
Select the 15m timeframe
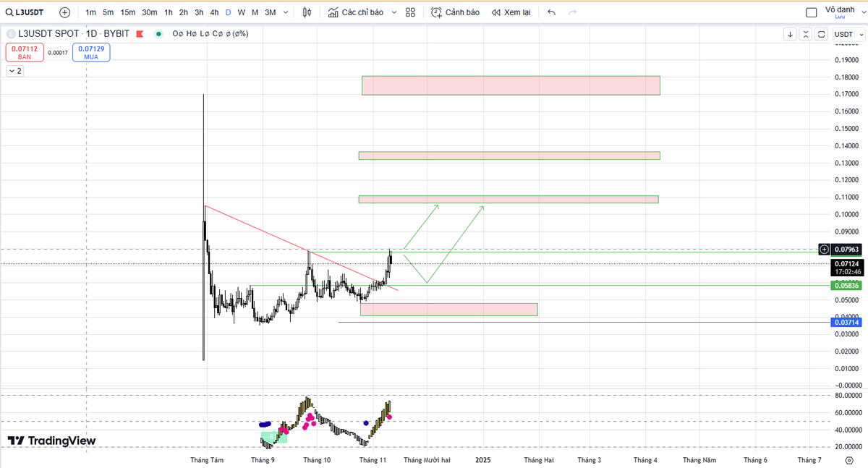[128, 12]
